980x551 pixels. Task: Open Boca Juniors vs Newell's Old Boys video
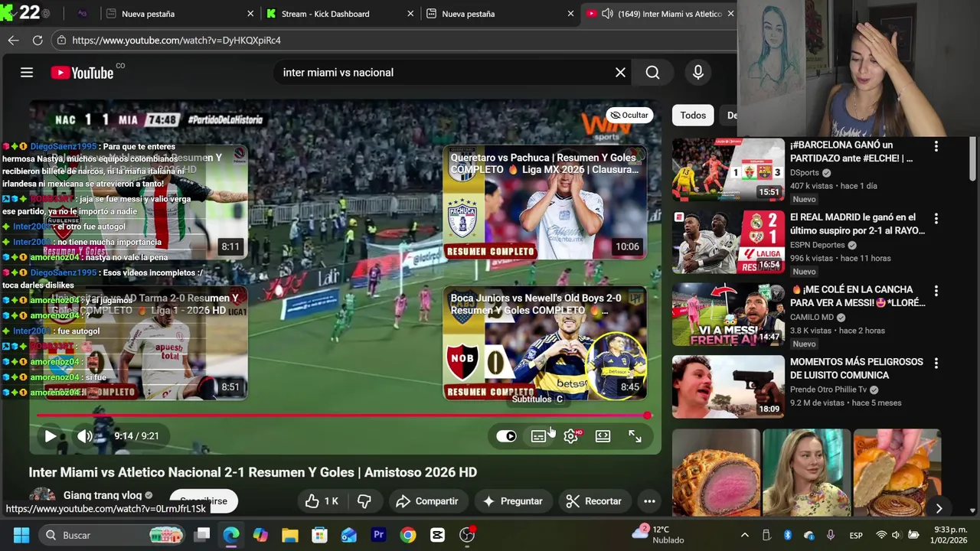[544, 344]
